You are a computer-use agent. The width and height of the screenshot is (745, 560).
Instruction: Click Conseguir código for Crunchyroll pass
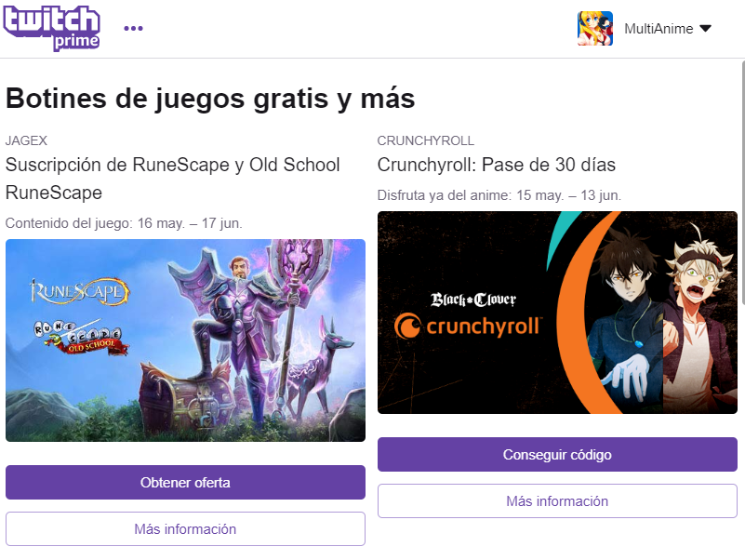557,455
